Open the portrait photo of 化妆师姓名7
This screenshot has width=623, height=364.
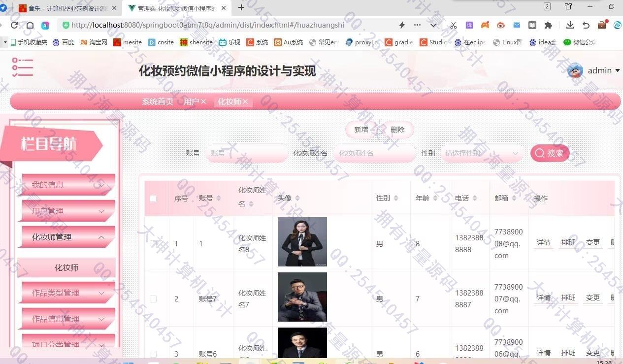click(302, 297)
